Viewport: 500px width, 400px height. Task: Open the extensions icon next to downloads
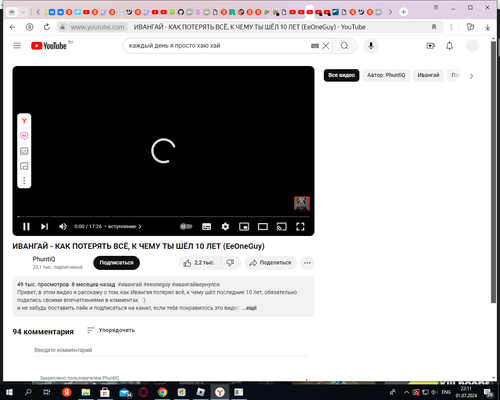[x=470, y=27]
